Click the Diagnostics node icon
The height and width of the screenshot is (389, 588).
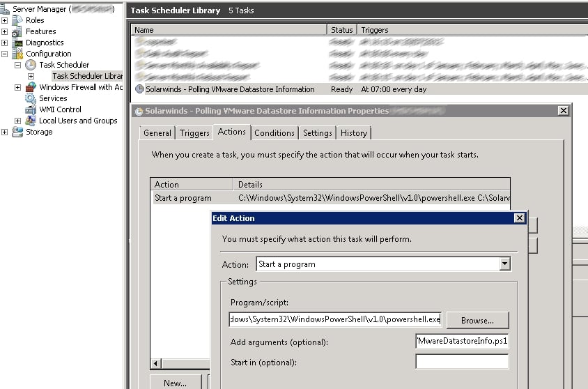pyautogui.click(x=17, y=43)
